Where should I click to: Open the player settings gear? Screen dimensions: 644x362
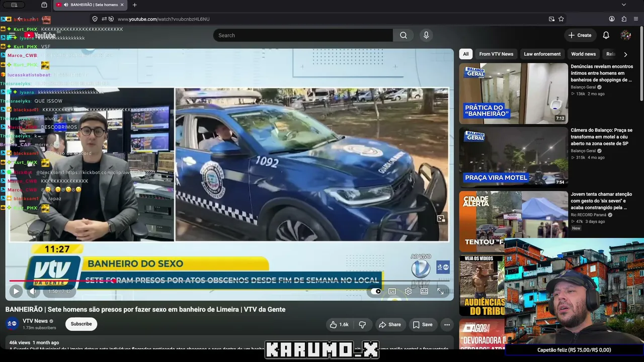coord(408,291)
